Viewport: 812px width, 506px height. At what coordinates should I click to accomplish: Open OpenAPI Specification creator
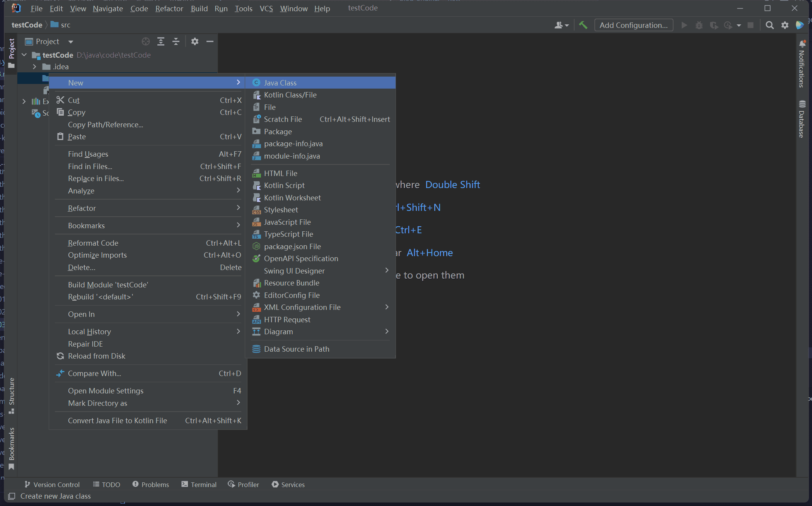(301, 258)
